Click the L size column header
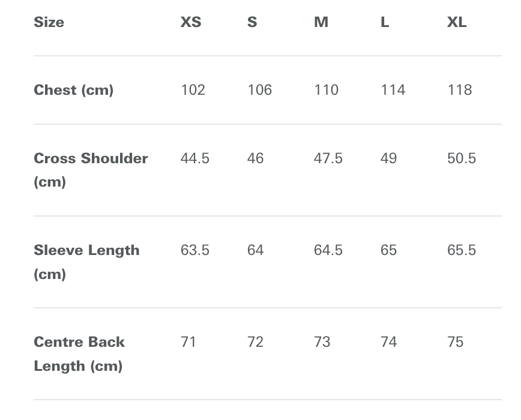This screenshot has width=521, height=420. click(385, 22)
